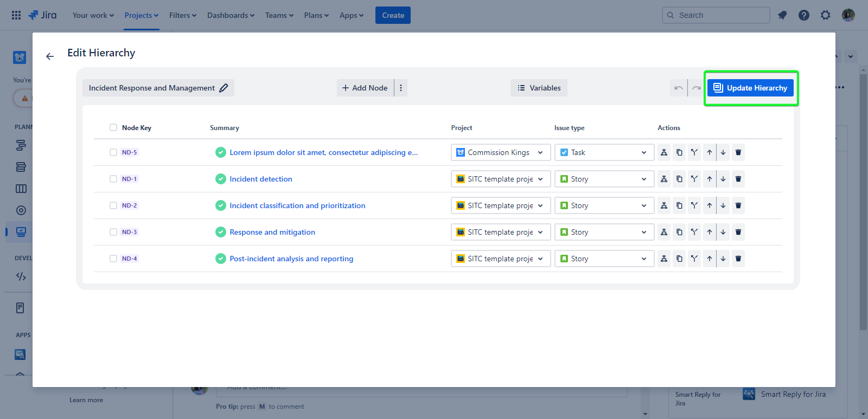Move ND-3 node down with arrow

723,232
